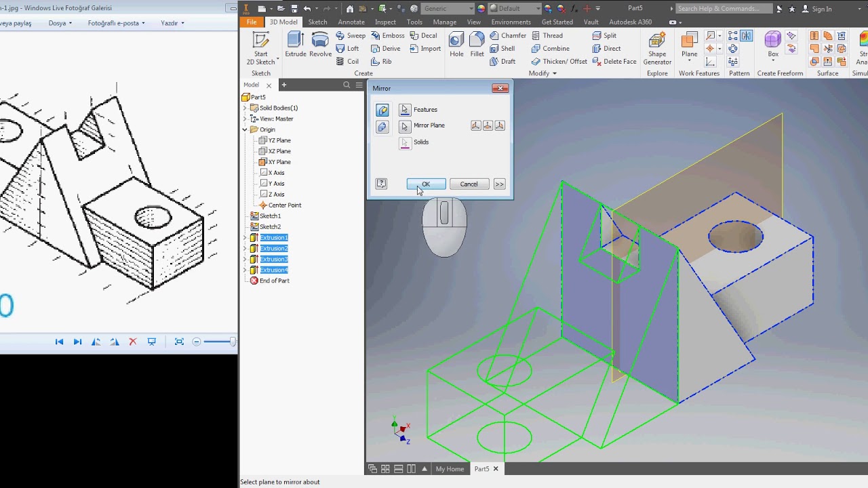This screenshot has height=488, width=868.
Task: Apply the Chamfer tool
Action: point(508,36)
